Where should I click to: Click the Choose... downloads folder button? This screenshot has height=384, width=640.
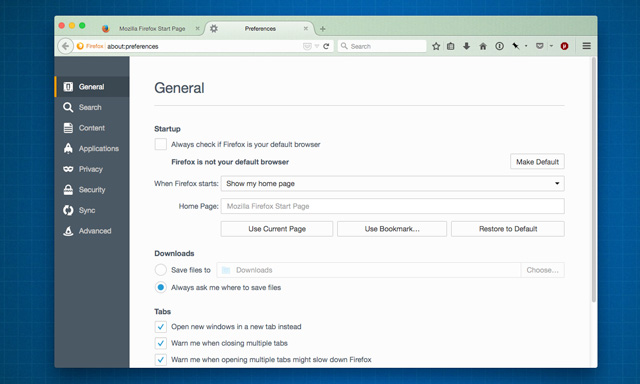(x=542, y=270)
